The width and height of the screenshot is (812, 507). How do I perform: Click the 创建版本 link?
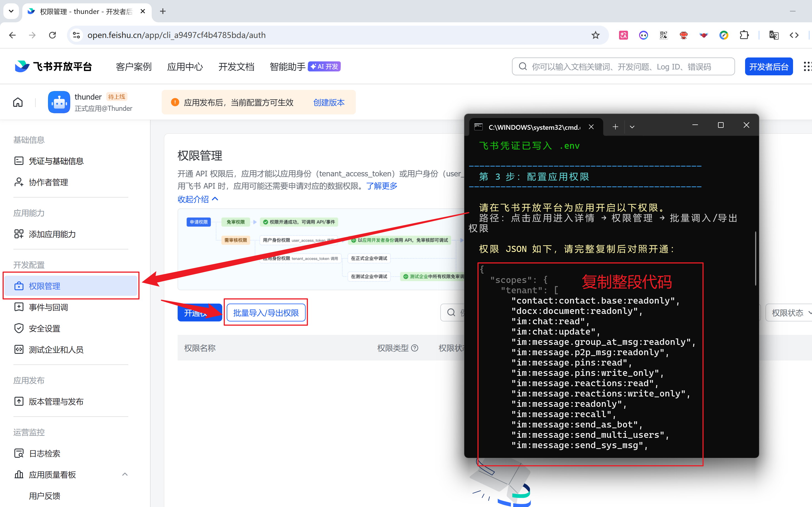pos(329,102)
